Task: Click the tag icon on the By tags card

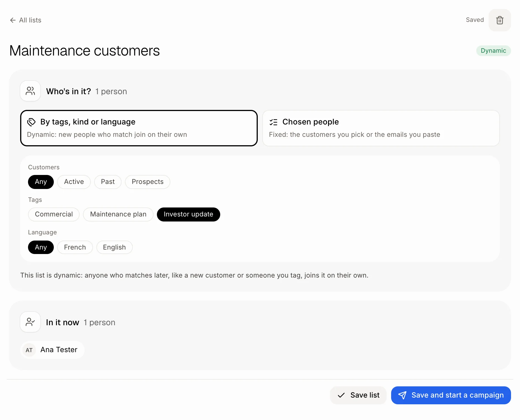Action: [x=31, y=122]
